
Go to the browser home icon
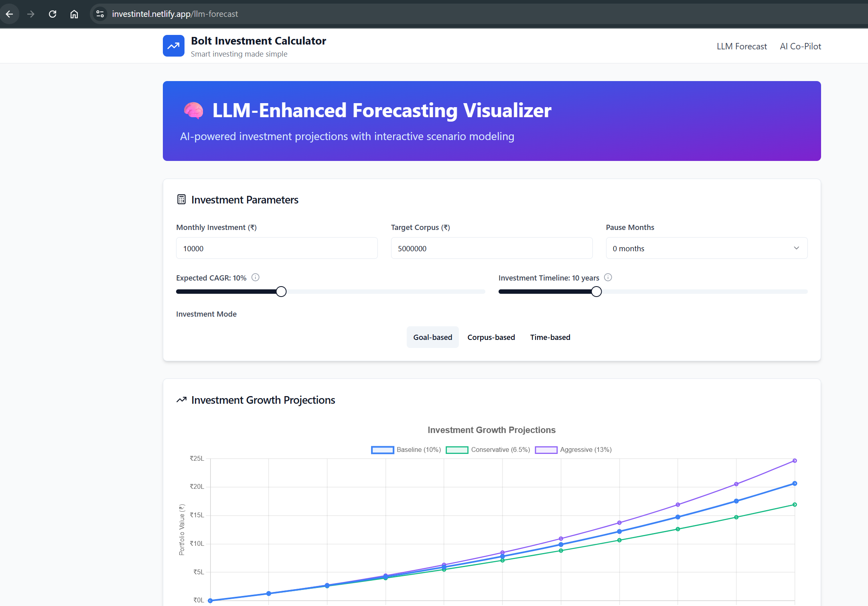74,14
